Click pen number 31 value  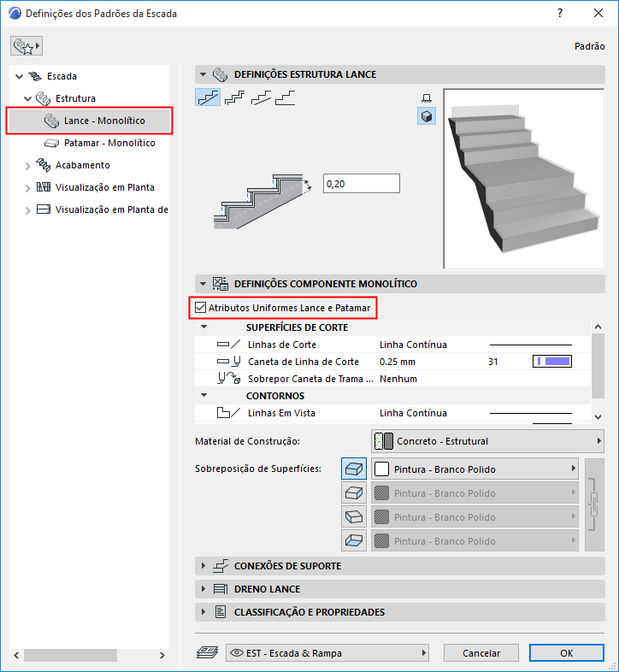pos(493,362)
